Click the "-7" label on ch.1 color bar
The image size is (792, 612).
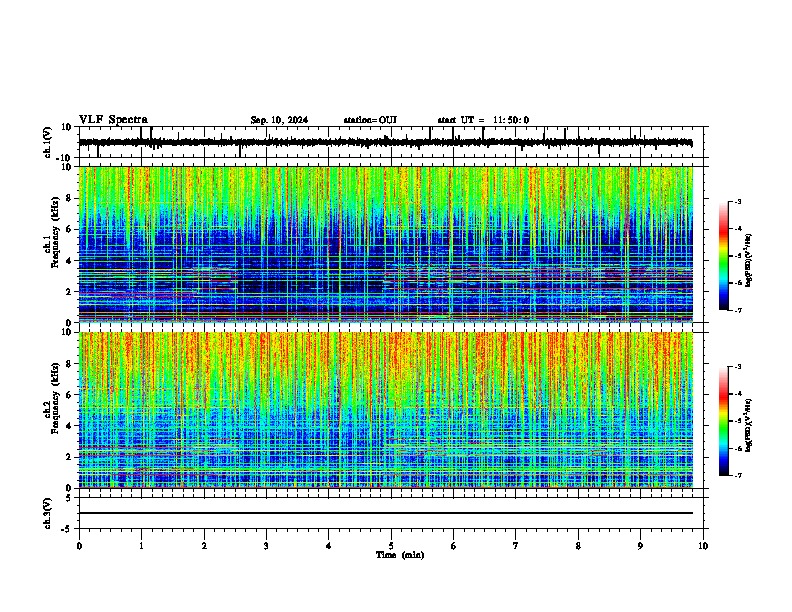(x=737, y=310)
